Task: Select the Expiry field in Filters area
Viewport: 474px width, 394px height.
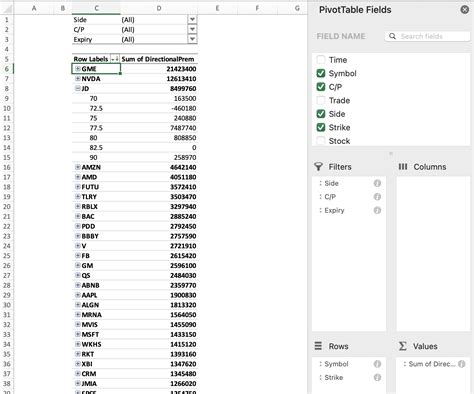Action: (349, 210)
